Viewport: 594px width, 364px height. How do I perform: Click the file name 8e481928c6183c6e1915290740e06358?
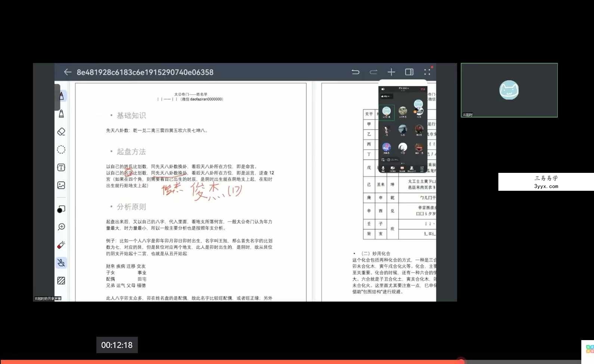point(145,72)
